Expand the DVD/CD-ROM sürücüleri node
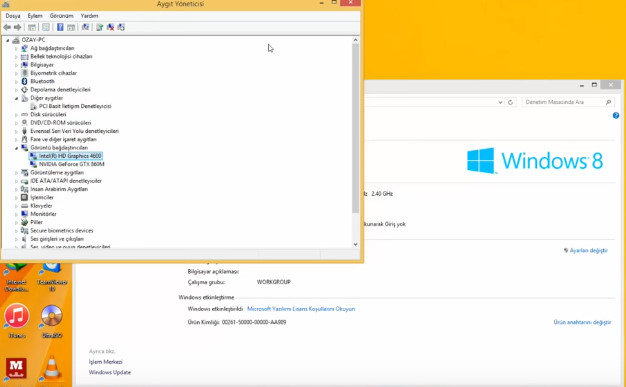 click(x=16, y=123)
